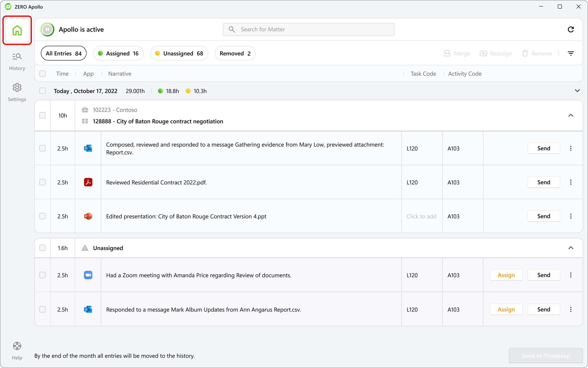The height and width of the screenshot is (368, 588).
Task: Click the Task Code column header
Action: click(x=423, y=74)
